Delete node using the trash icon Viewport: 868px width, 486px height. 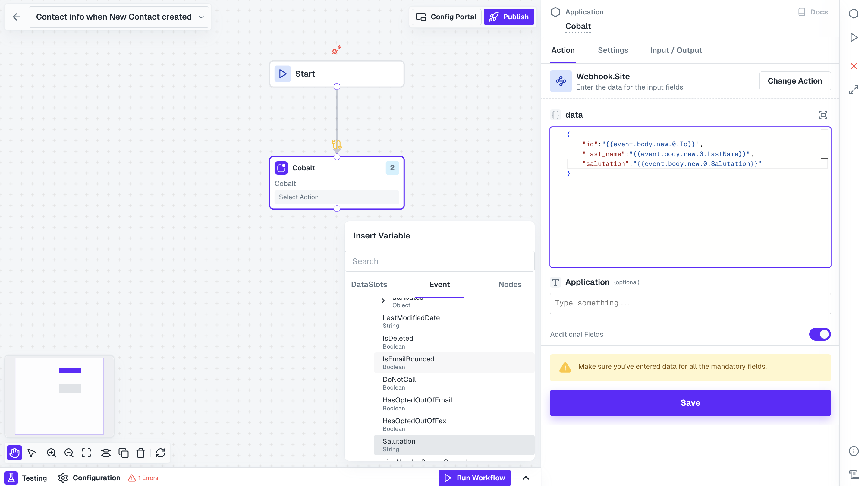(141, 453)
